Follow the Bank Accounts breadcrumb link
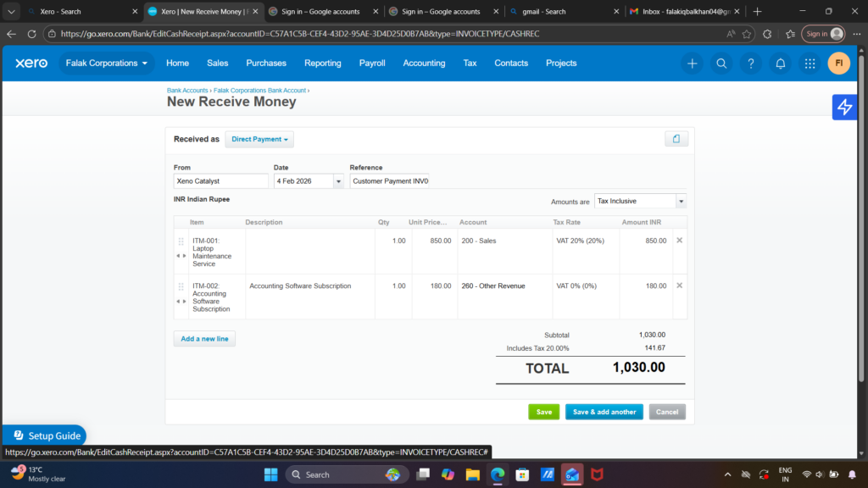868x488 pixels. tap(187, 90)
